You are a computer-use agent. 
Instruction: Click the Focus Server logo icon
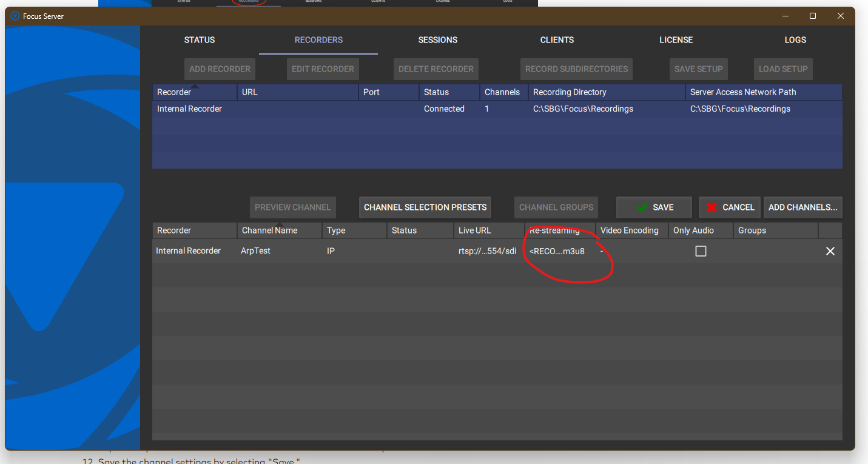click(15, 16)
